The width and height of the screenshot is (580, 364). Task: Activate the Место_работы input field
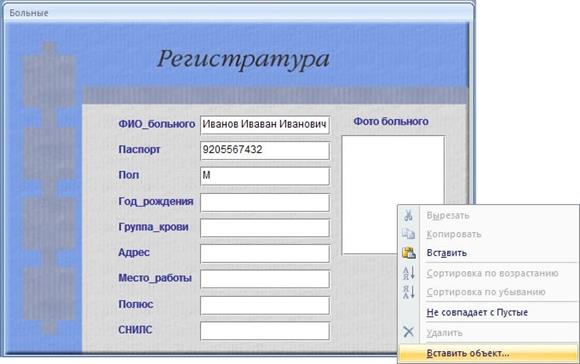[265, 279]
